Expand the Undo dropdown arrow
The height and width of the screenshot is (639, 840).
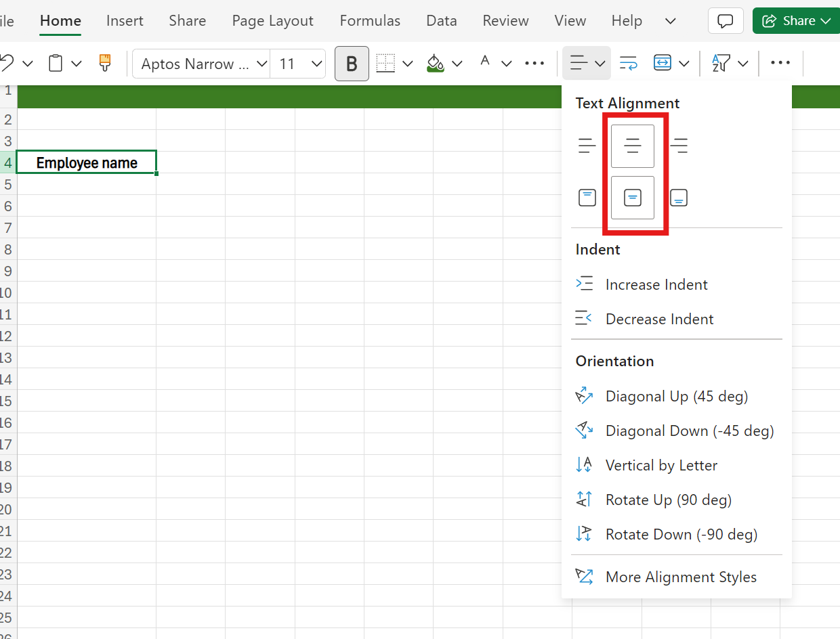pyautogui.click(x=28, y=64)
